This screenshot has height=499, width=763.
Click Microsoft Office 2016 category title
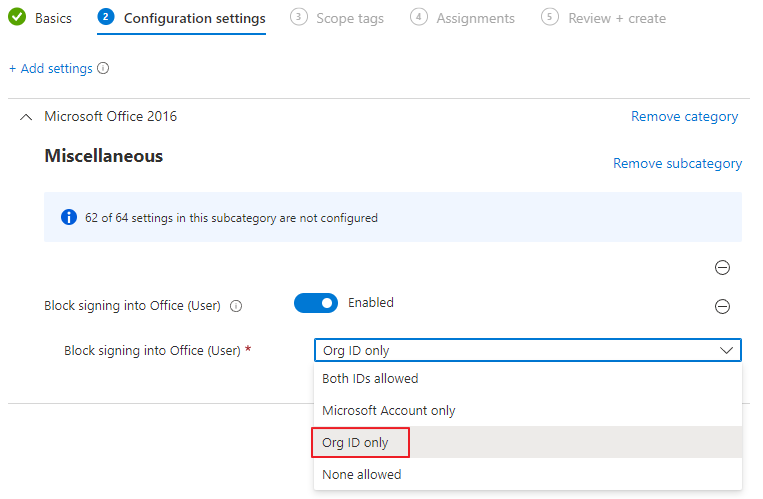110,116
